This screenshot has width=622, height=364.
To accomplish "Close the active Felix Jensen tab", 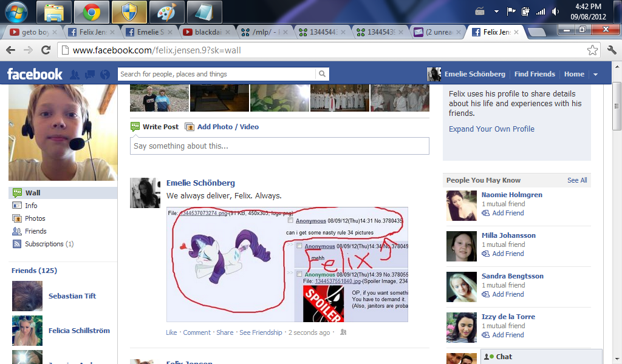I will point(516,32).
